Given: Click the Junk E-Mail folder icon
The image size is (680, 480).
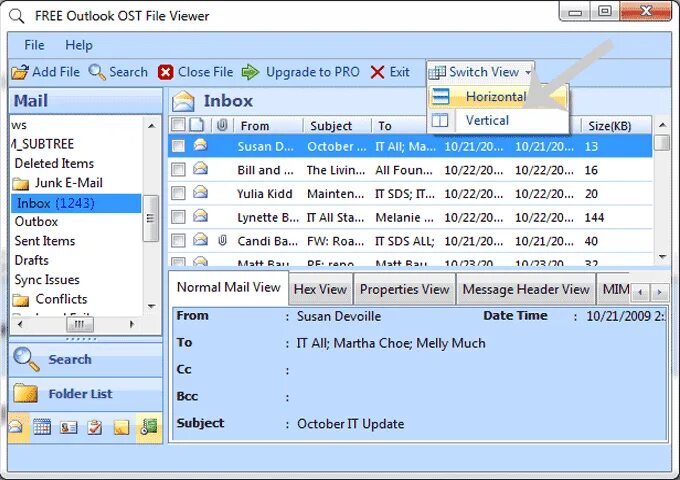Looking at the screenshot, I should click(20, 184).
